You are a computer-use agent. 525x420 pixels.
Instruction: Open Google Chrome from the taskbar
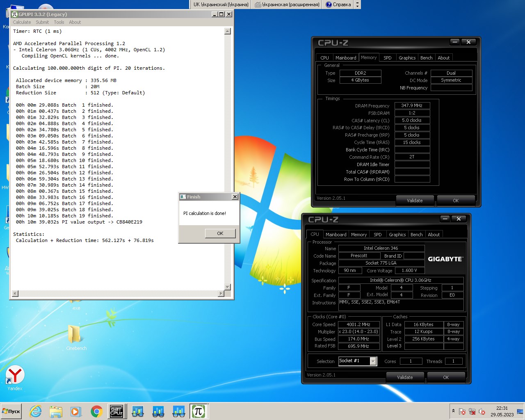[x=96, y=411]
